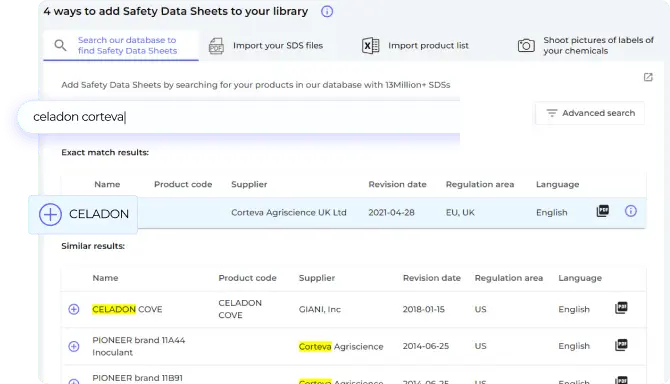Click the Corteva Agriscience supplier in 11A44 row
The height and width of the screenshot is (384, 670).
pyautogui.click(x=341, y=346)
